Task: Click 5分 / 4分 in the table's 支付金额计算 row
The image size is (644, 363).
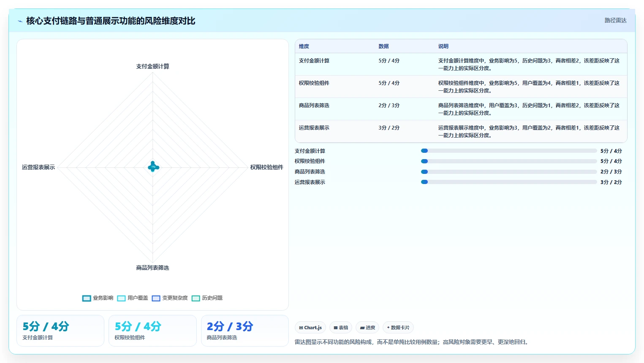Action: (x=389, y=61)
